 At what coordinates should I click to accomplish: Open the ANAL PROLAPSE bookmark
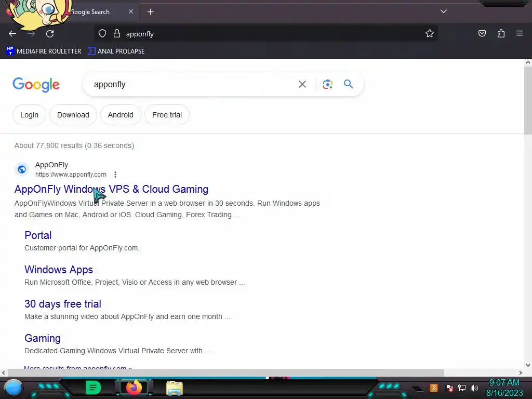pyautogui.click(x=116, y=51)
